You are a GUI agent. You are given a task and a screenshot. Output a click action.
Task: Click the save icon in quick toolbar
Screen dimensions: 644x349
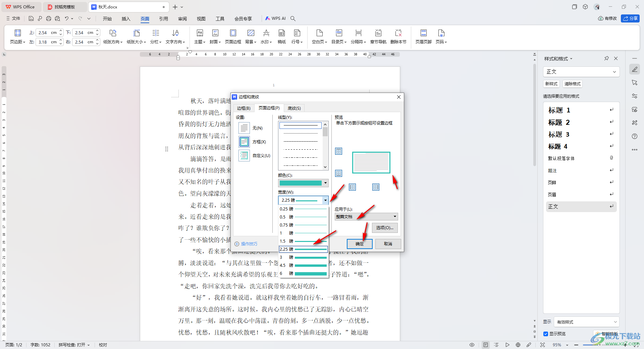click(x=31, y=18)
